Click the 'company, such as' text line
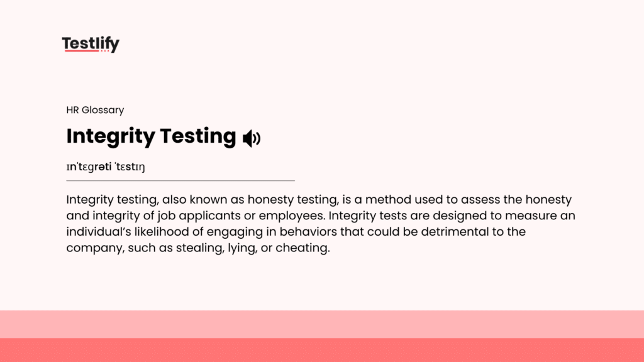This screenshot has width=644, height=362. 119,248
